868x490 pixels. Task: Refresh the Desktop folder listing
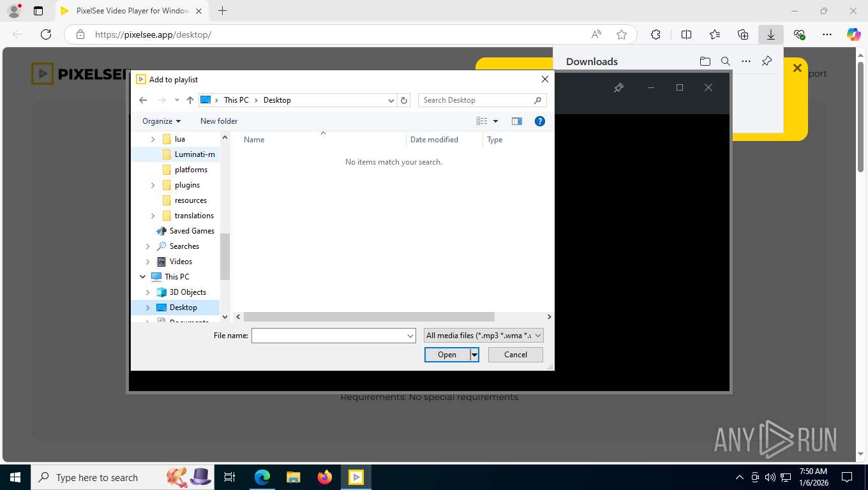(x=403, y=100)
